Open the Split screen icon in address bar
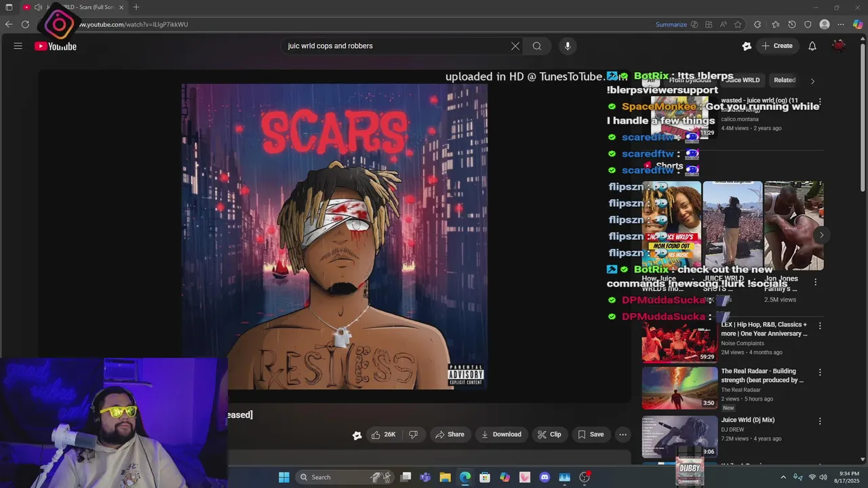The image size is (868, 488). 709,24
